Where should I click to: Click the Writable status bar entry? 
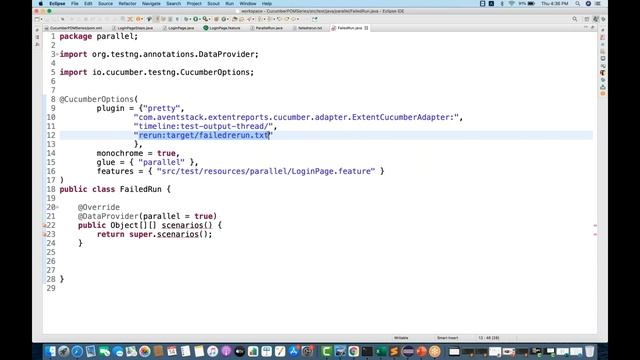tap(401, 338)
